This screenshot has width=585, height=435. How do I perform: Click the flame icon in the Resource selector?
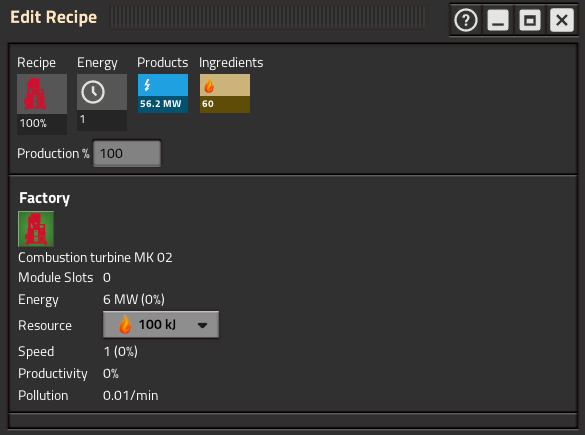pyautogui.click(x=125, y=324)
